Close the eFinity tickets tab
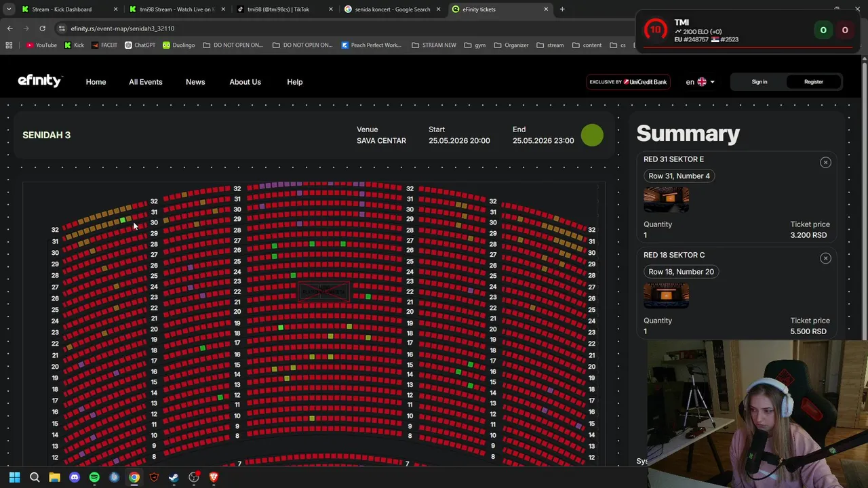868x488 pixels. tap(546, 9)
